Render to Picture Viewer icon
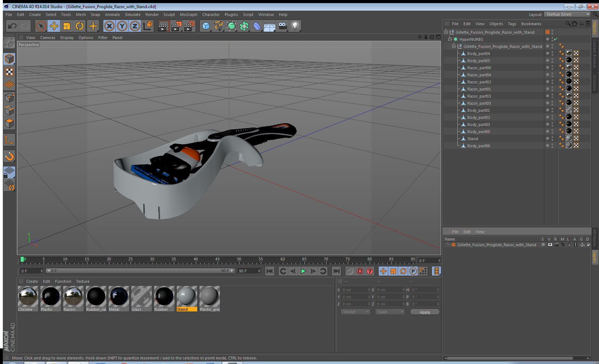599x364 pixels. click(176, 26)
